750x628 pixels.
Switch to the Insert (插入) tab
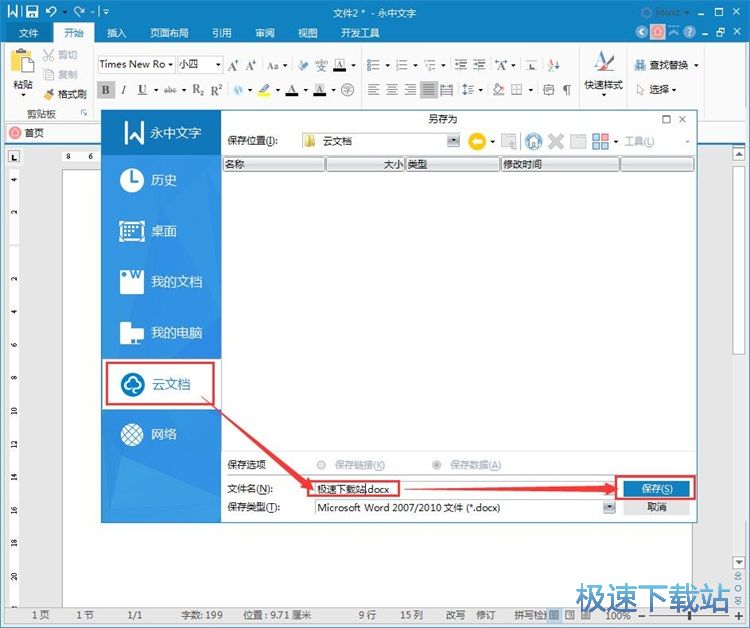click(x=116, y=33)
